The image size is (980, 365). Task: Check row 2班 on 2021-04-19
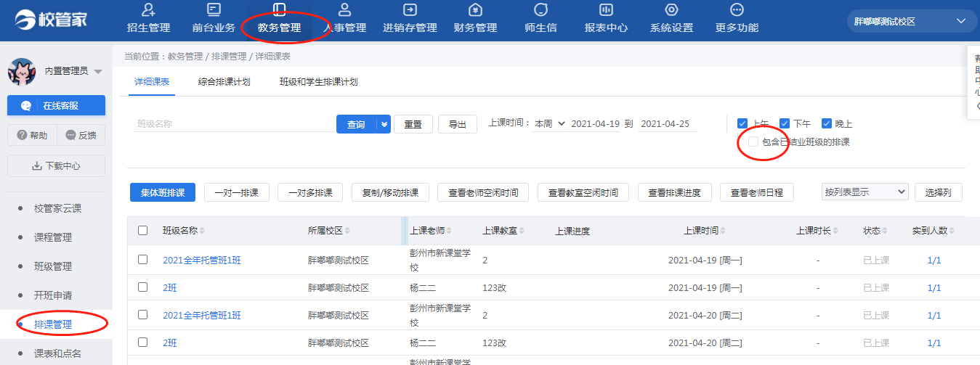[x=143, y=287]
